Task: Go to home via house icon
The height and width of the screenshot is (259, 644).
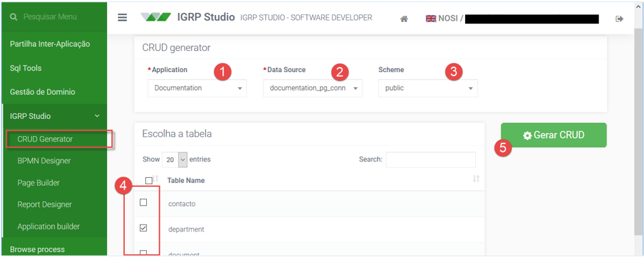Action: pyautogui.click(x=404, y=19)
